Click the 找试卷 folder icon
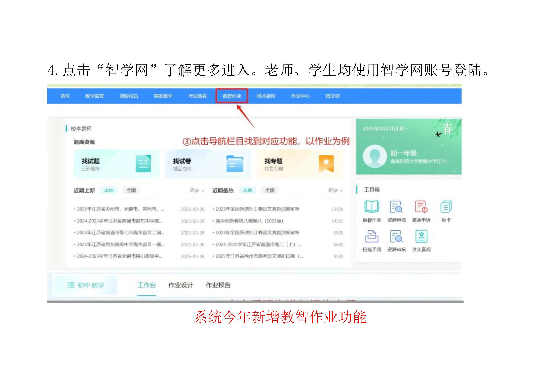 click(x=234, y=164)
